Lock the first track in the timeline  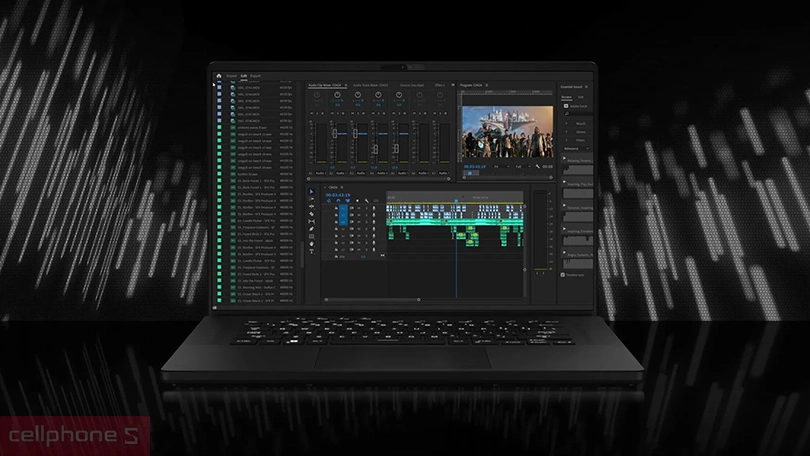pyautogui.click(x=336, y=208)
